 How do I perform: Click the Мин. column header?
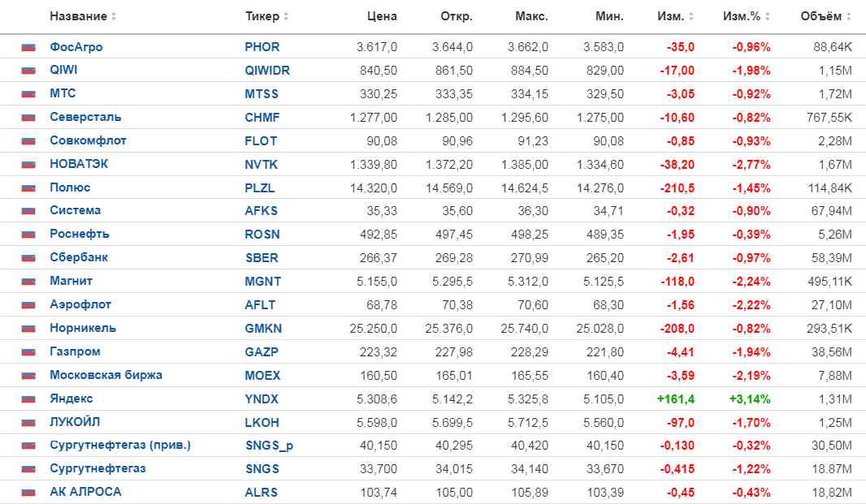click(x=609, y=16)
